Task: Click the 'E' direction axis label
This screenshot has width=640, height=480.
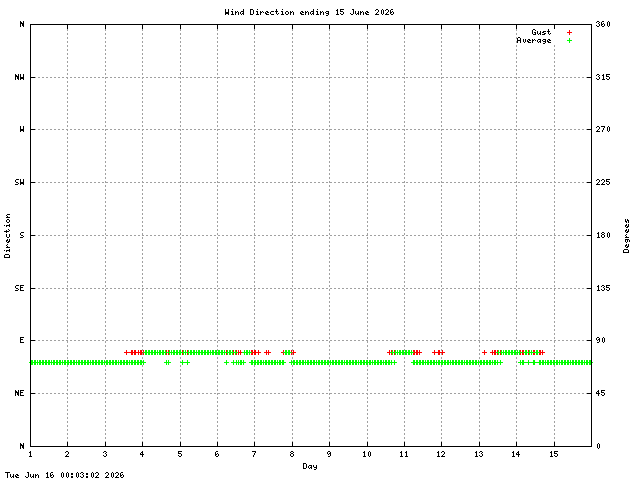Action: tap(22, 340)
